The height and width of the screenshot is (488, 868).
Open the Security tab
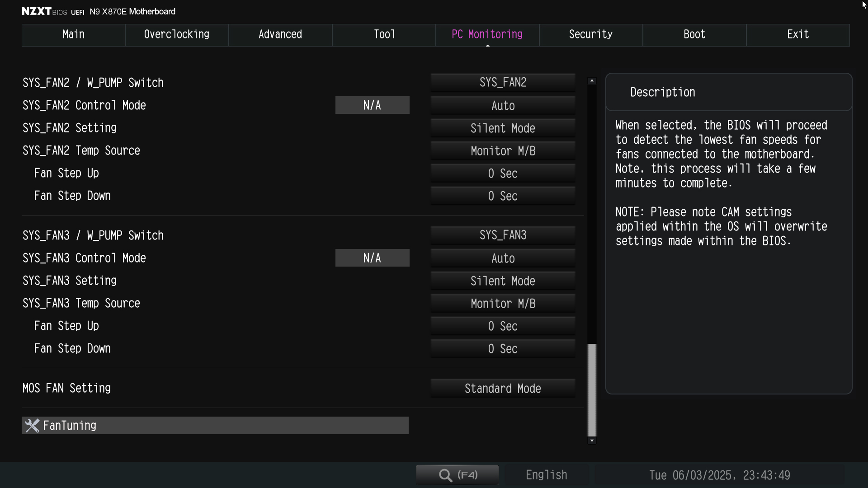(x=590, y=35)
